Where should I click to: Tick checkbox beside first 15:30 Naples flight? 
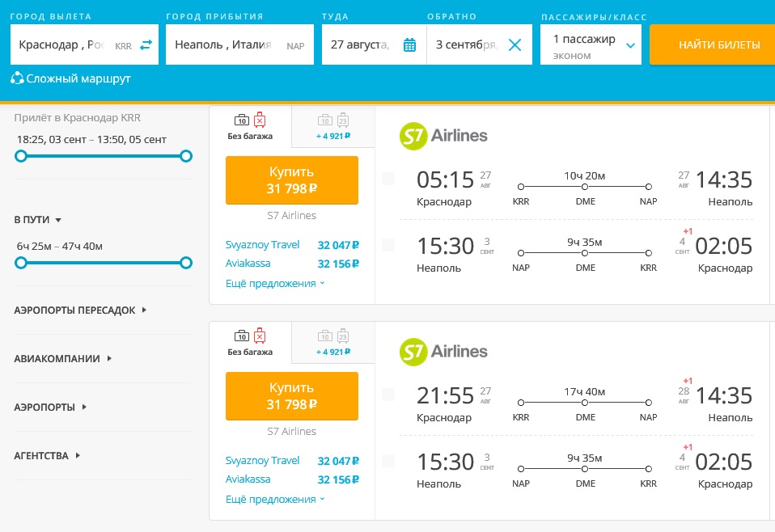pyautogui.click(x=388, y=245)
